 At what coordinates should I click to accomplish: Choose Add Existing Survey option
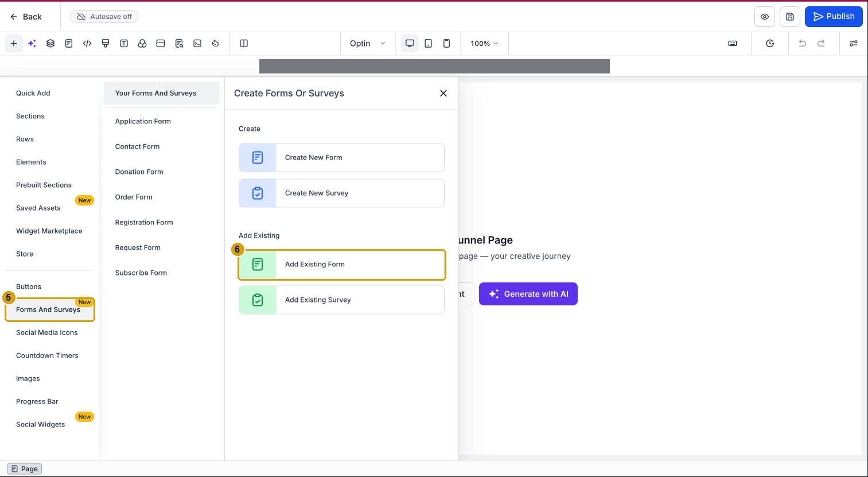click(342, 300)
